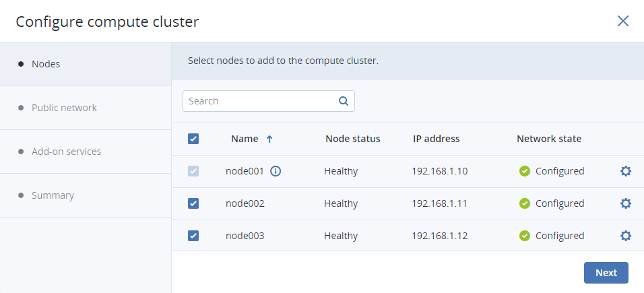Viewport: 644px width, 293px height.
Task: Sort by Name using the arrow indicator
Action: [x=269, y=139]
